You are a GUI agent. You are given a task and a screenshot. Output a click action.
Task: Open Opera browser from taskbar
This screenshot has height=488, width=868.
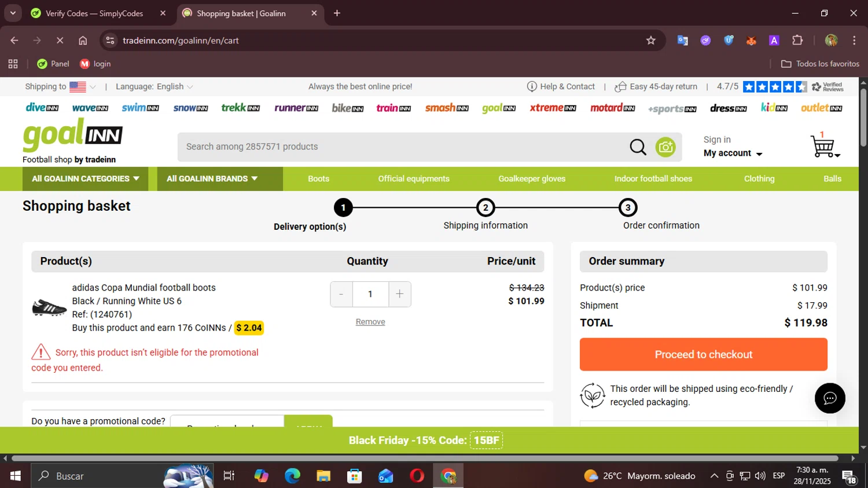click(417, 476)
